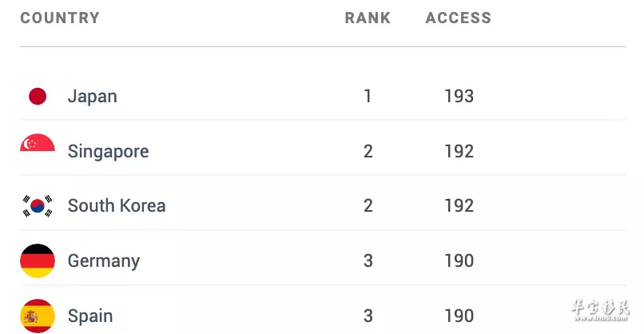Click the South Korea flag icon
The width and height of the screenshot is (644, 334).
tap(38, 206)
